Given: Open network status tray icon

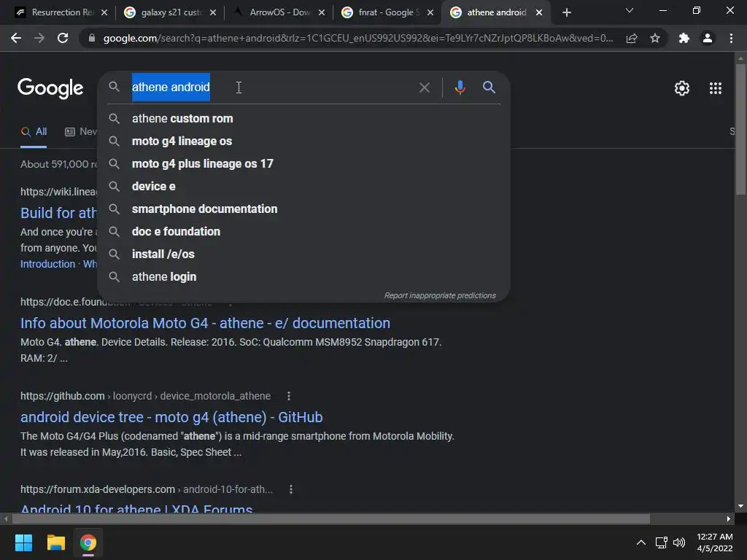Looking at the screenshot, I should click(x=661, y=542).
